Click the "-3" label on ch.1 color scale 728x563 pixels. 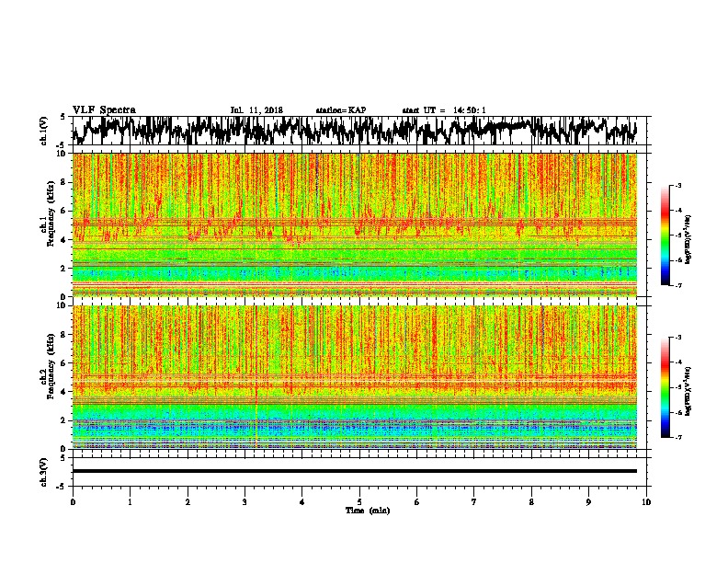pyautogui.click(x=677, y=185)
